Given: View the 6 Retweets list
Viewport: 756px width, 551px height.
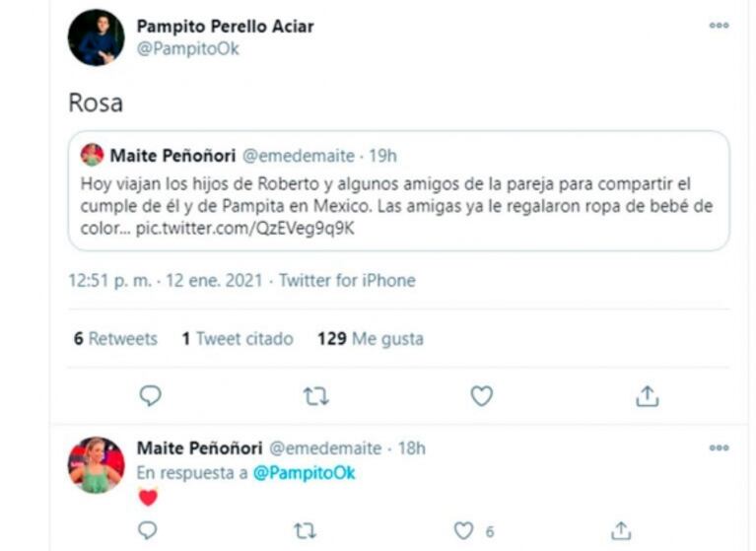Looking at the screenshot, I should click(115, 338).
